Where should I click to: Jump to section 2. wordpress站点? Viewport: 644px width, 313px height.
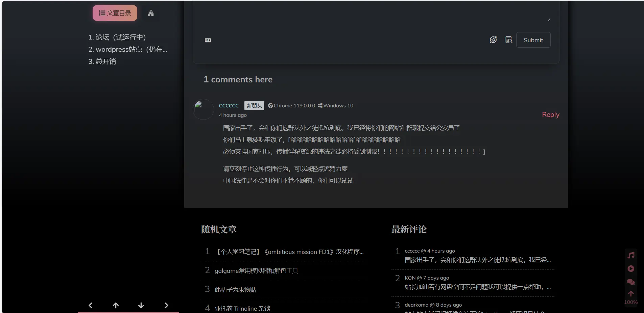tap(128, 49)
